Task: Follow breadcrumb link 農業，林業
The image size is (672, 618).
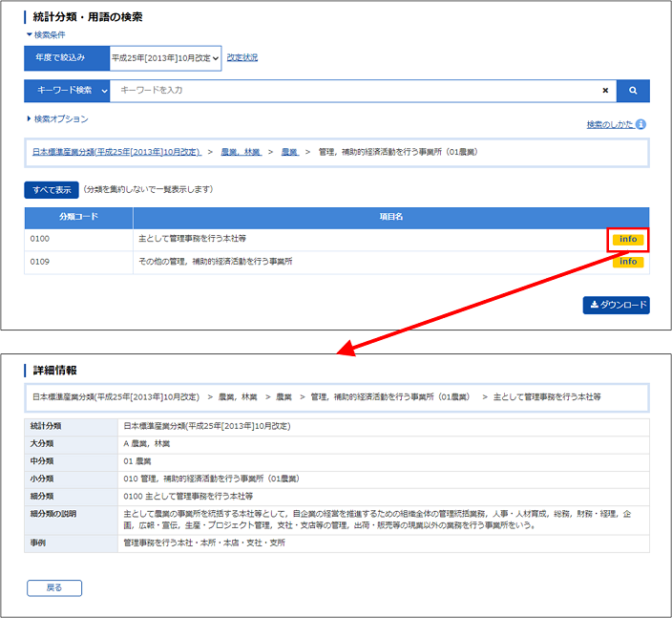Action: [x=241, y=152]
